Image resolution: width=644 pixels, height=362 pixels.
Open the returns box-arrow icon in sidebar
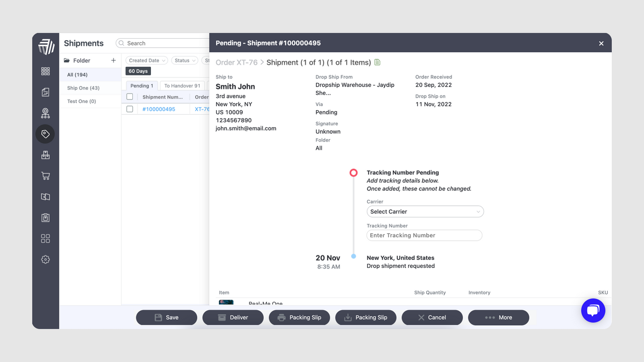coord(46,197)
